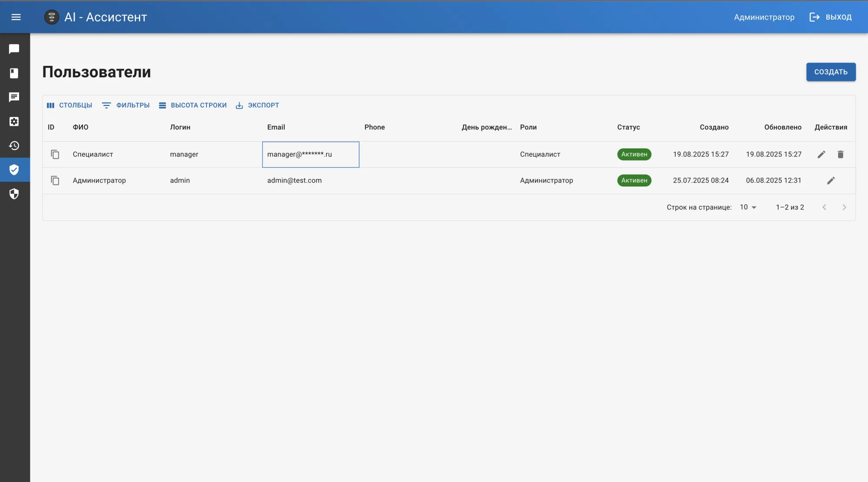Open the chat bubble sidebar section
The height and width of the screenshot is (482, 868).
click(14, 49)
